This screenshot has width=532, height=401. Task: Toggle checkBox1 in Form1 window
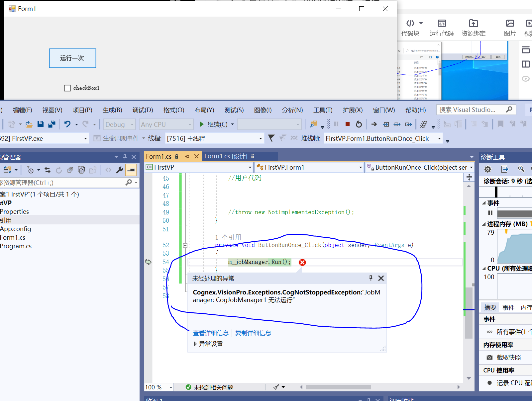[67, 88]
